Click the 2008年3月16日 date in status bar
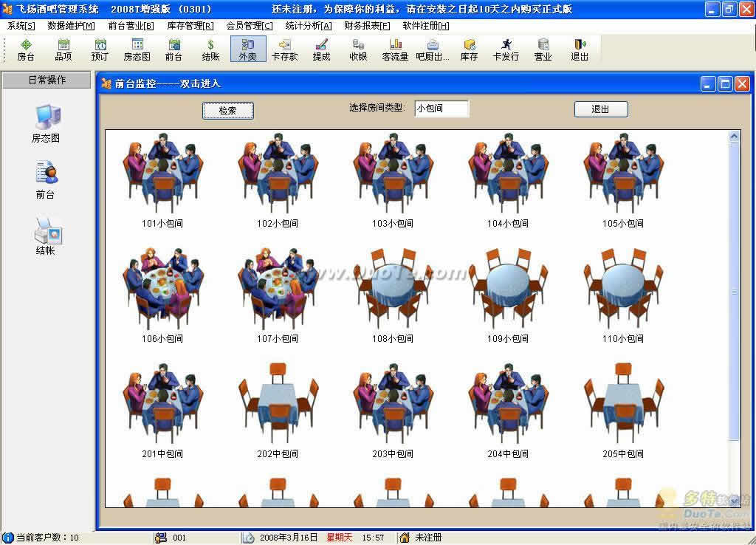 289,538
